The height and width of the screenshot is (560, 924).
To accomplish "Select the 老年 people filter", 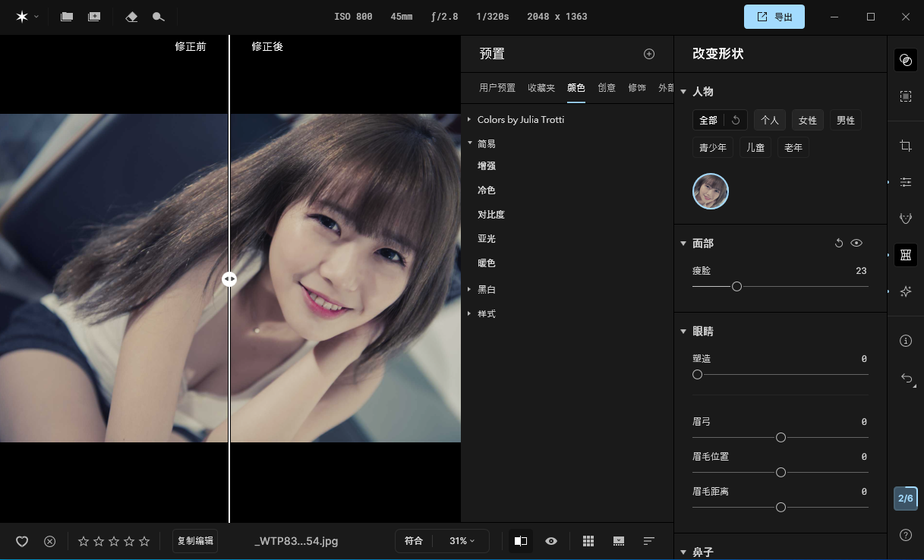I will click(x=793, y=147).
